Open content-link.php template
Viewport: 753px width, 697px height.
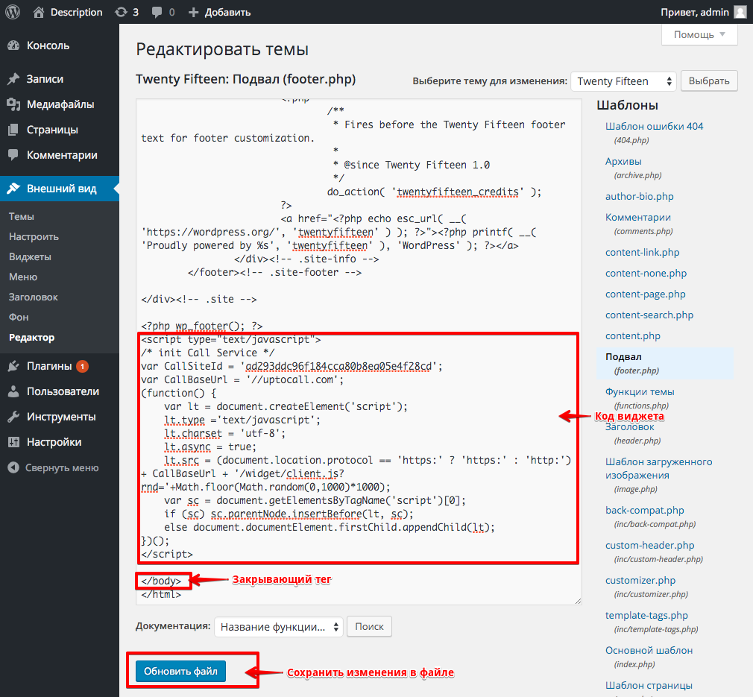[x=642, y=253]
